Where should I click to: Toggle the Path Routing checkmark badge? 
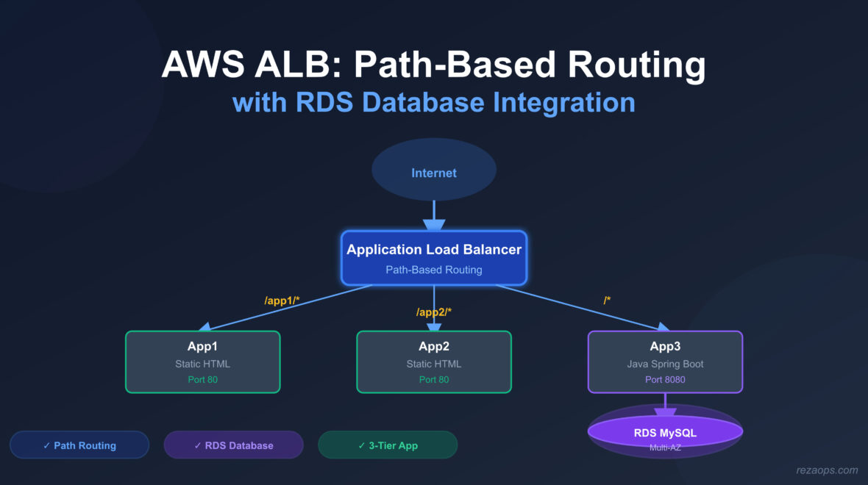pyautogui.click(x=79, y=445)
